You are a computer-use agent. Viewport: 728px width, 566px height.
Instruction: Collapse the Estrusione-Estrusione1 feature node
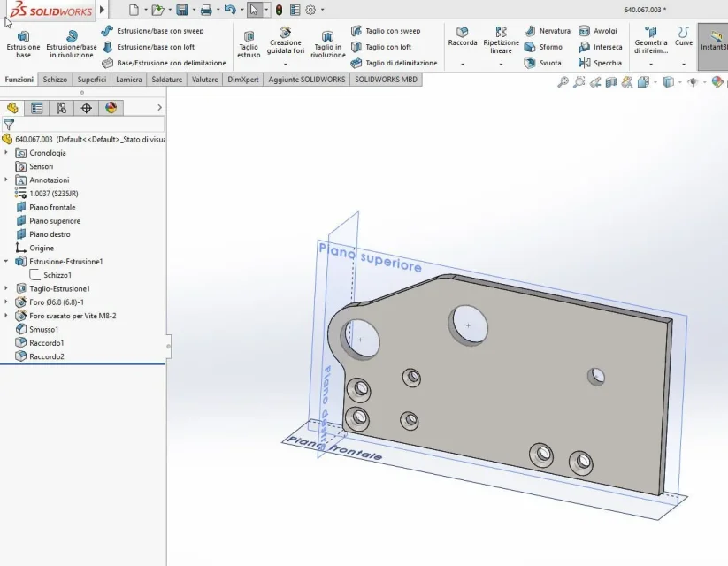6,262
